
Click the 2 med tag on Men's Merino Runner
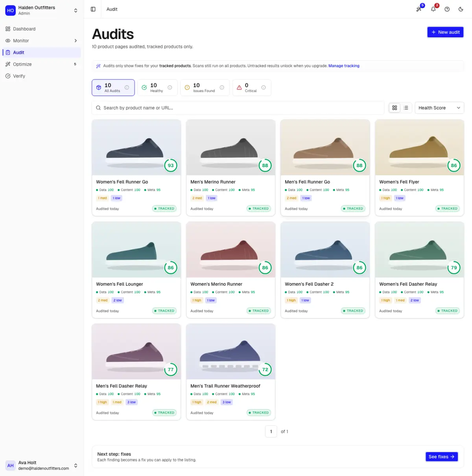pyautogui.click(x=197, y=198)
